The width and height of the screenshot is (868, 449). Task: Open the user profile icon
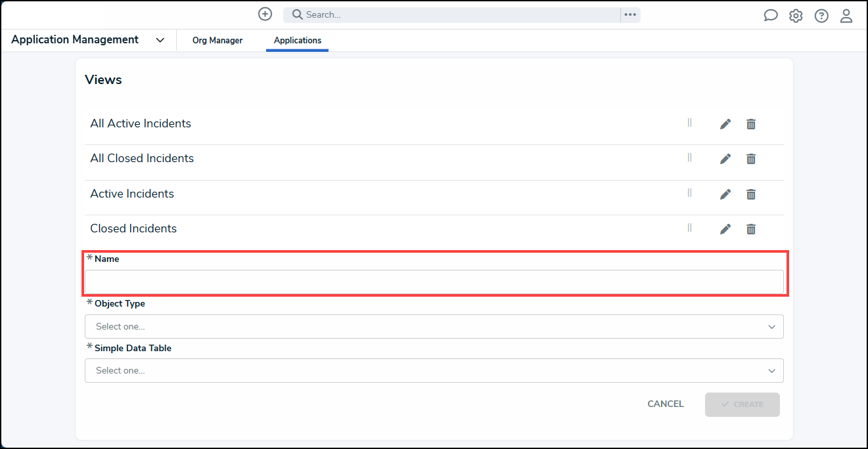[846, 16]
